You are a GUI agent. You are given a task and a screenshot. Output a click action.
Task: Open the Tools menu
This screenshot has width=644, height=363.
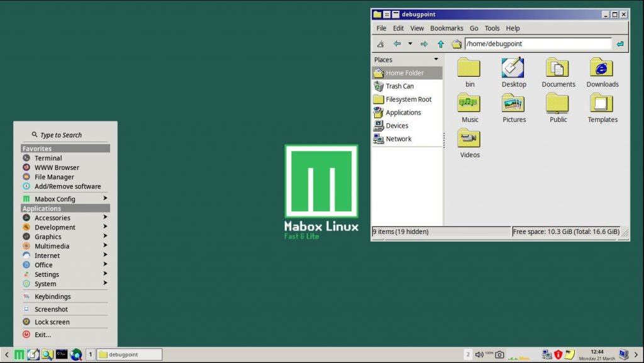[x=492, y=28]
